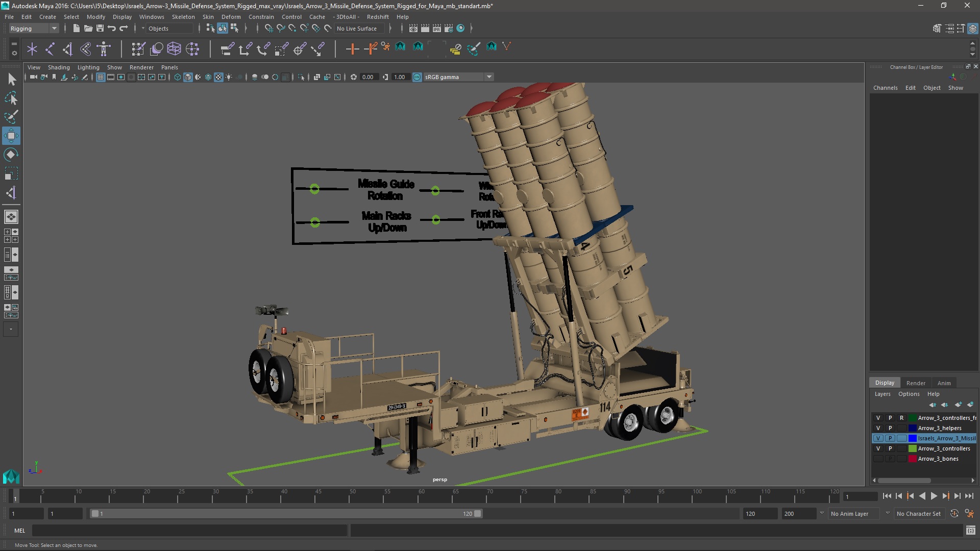
Task: Toggle visibility of Arrow_3_bones layer
Action: click(x=878, y=459)
